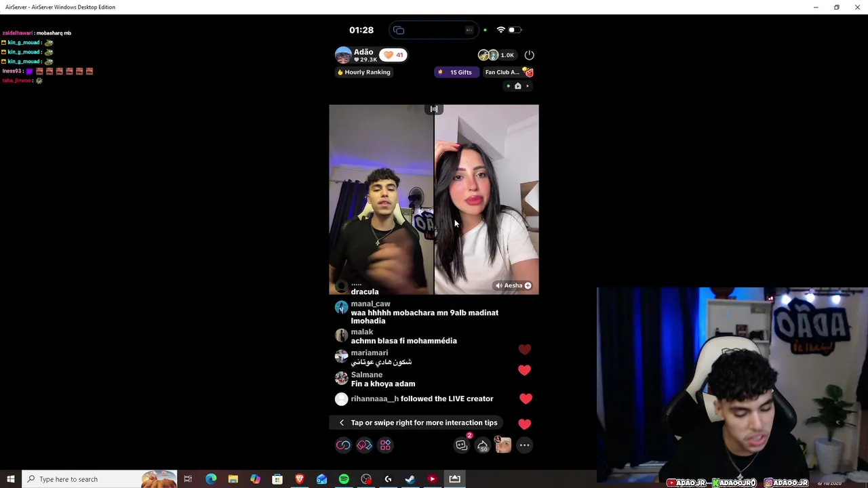Open the battle match icon
This screenshot has height=488, width=868.
(364, 445)
